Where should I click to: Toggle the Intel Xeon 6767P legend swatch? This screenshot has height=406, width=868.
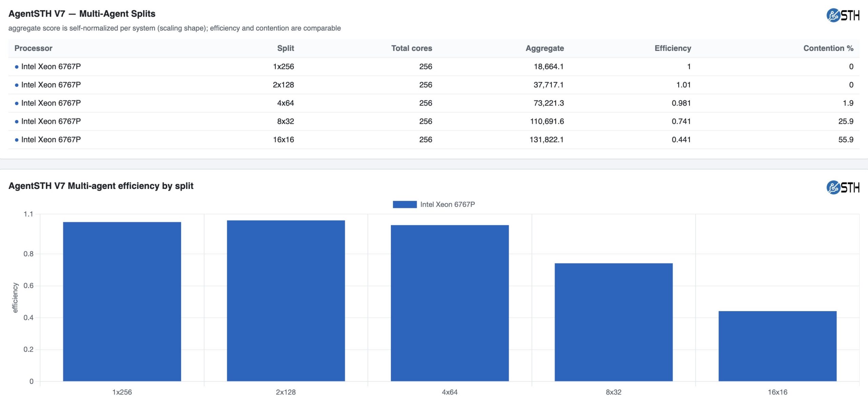coord(405,205)
